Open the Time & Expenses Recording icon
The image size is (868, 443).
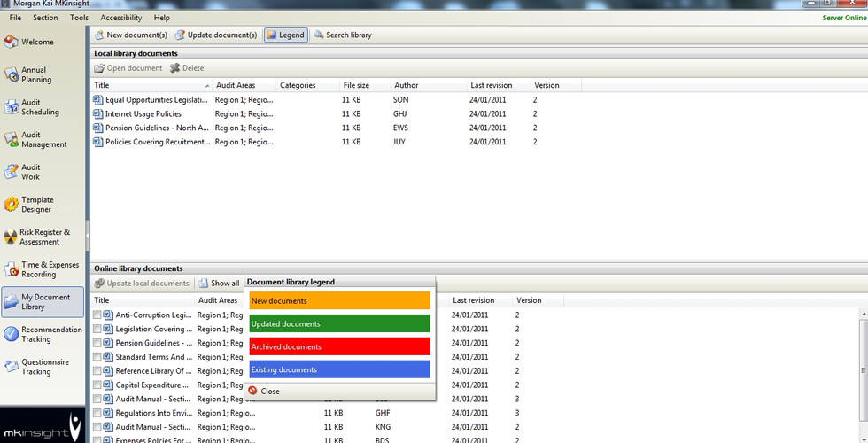11,269
